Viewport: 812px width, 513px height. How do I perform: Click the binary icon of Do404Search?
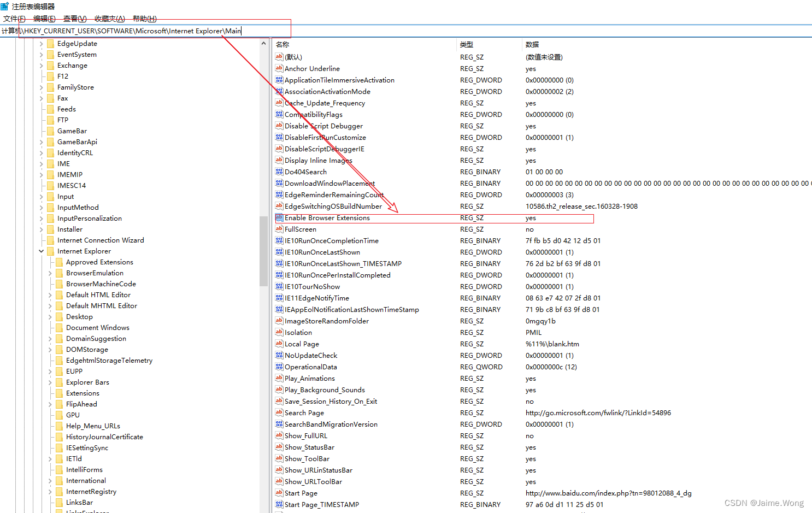(x=279, y=172)
